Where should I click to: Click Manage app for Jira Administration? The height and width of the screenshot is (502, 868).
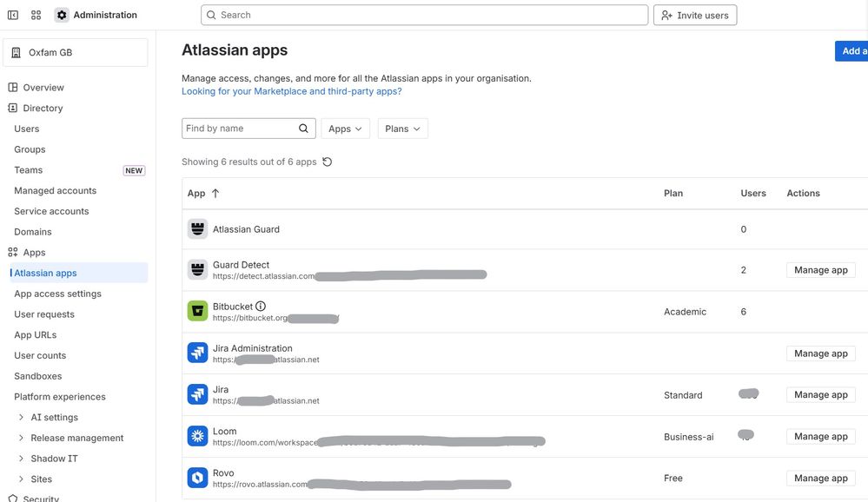pos(820,353)
